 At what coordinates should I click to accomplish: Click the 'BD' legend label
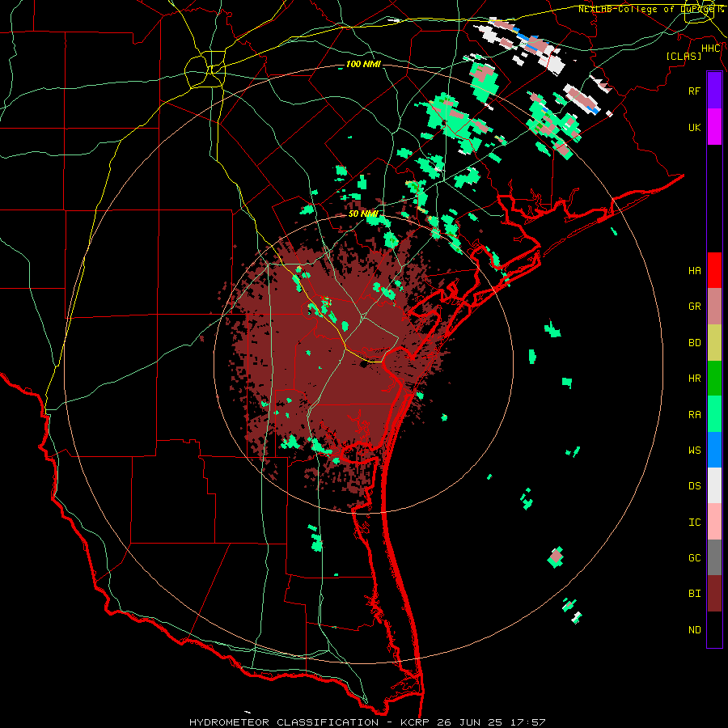(x=694, y=343)
